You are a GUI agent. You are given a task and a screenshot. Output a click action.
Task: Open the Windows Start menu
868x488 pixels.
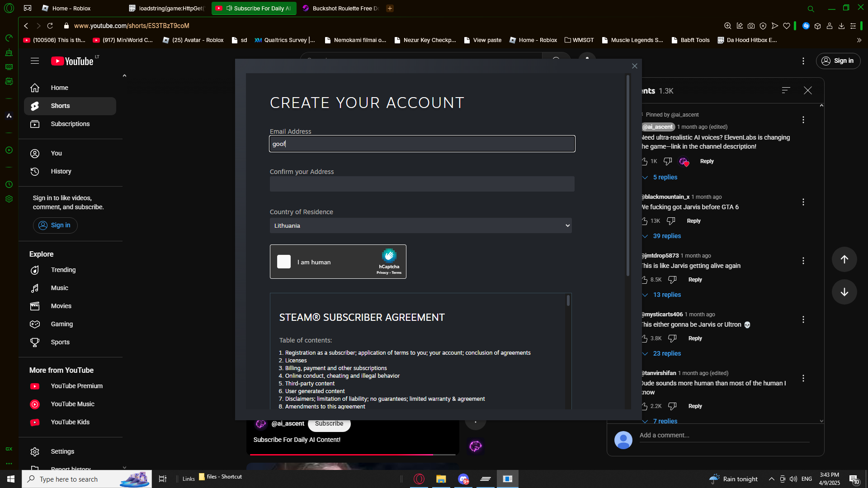click(11, 479)
